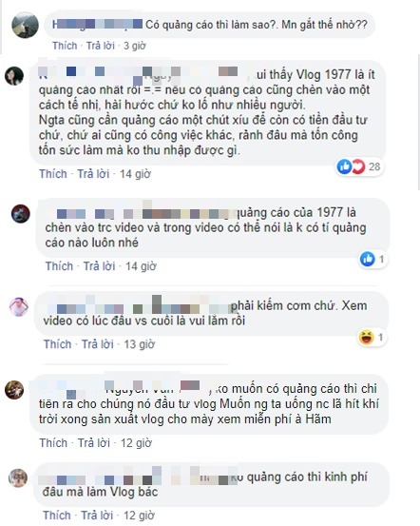Open the like and love reactions count 28
This screenshot has width=420, height=526.
[360, 166]
